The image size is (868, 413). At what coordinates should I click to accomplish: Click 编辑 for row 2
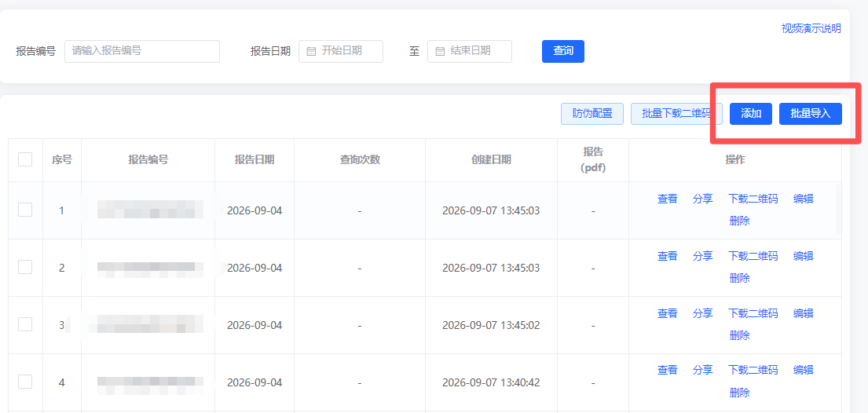[x=804, y=256]
